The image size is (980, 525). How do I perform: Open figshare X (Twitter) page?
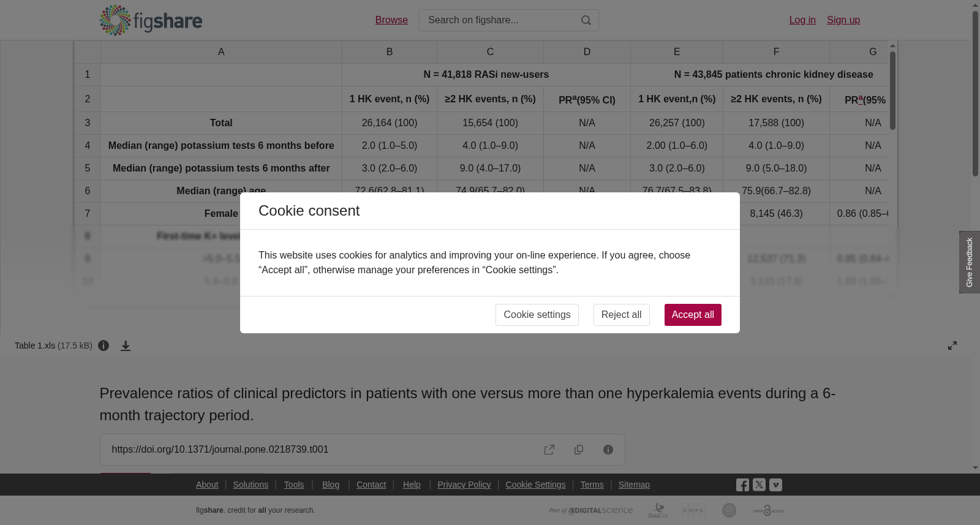pos(759,485)
